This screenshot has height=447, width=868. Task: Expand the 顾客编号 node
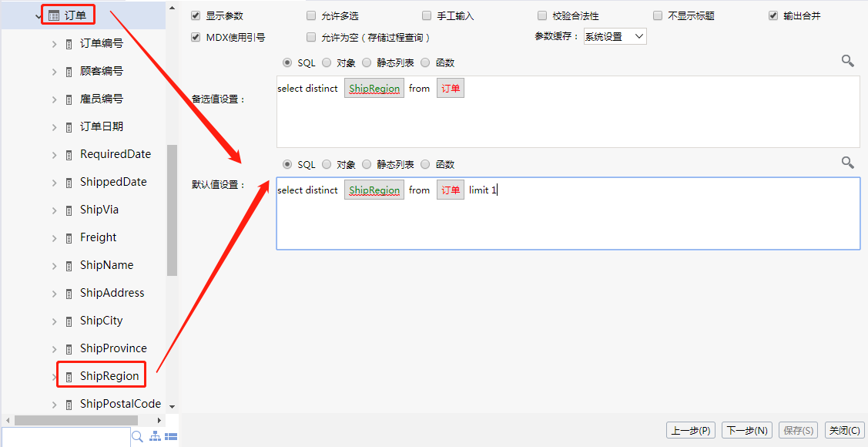[x=54, y=72]
